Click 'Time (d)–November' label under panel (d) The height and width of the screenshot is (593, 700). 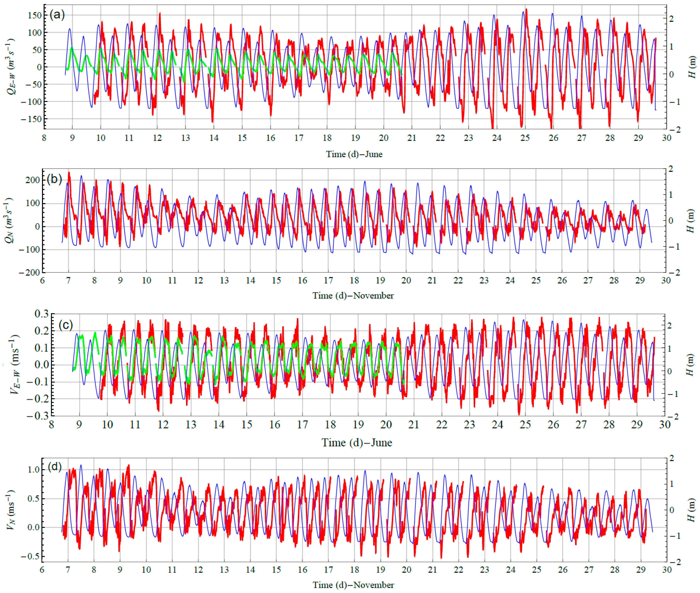tap(353, 585)
